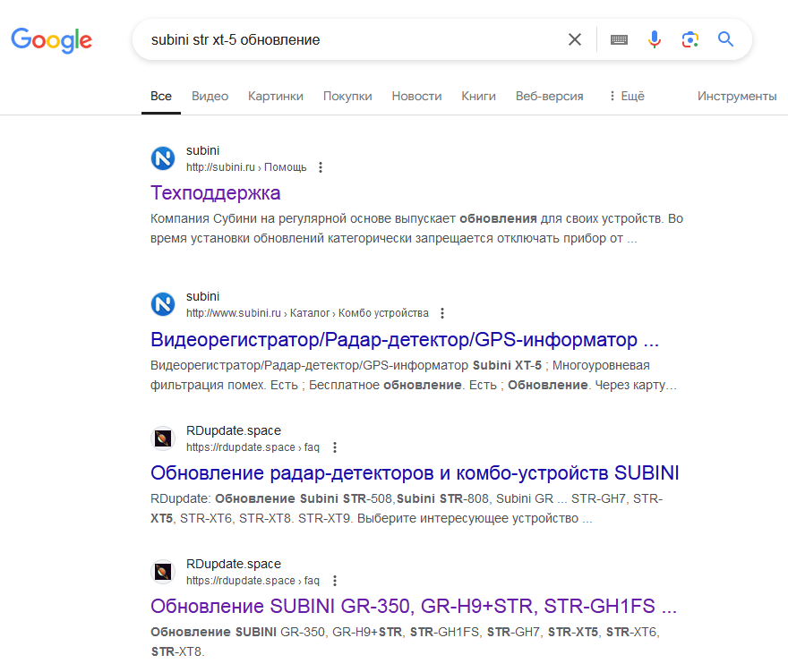Click the subini favicon above Видеорегистратор result
Screen dimensions: 788x672
163,304
